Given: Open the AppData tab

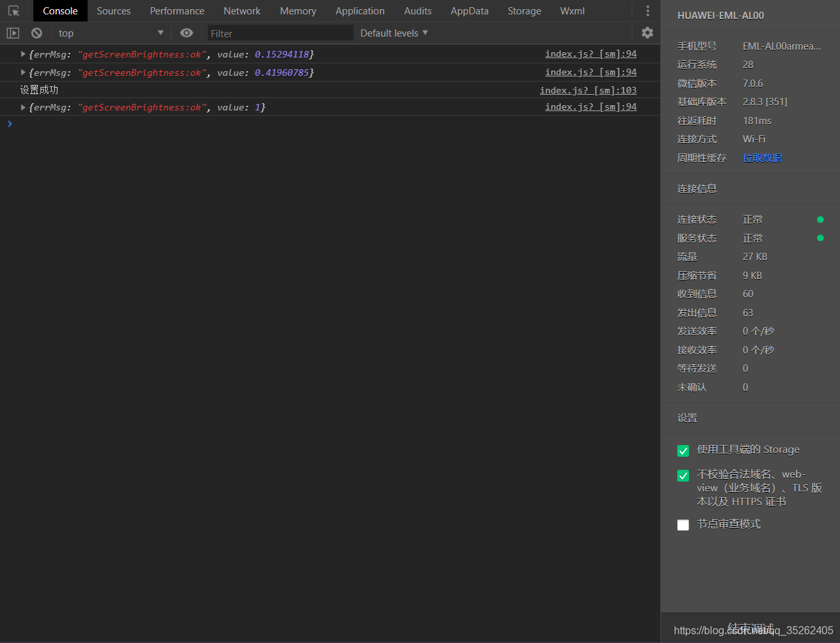Looking at the screenshot, I should pos(469,11).
